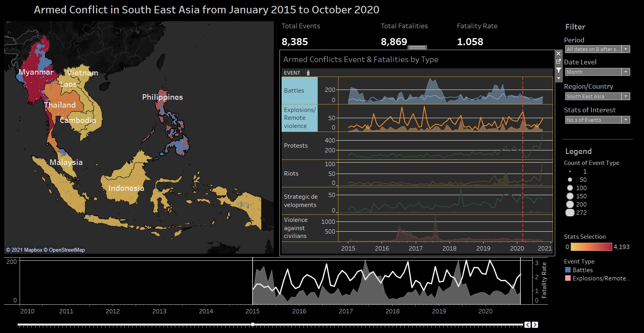This screenshot has height=333, width=644.
Task: Click the 100 size legend circle
Action: pyautogui.click(x=570, y=188)
